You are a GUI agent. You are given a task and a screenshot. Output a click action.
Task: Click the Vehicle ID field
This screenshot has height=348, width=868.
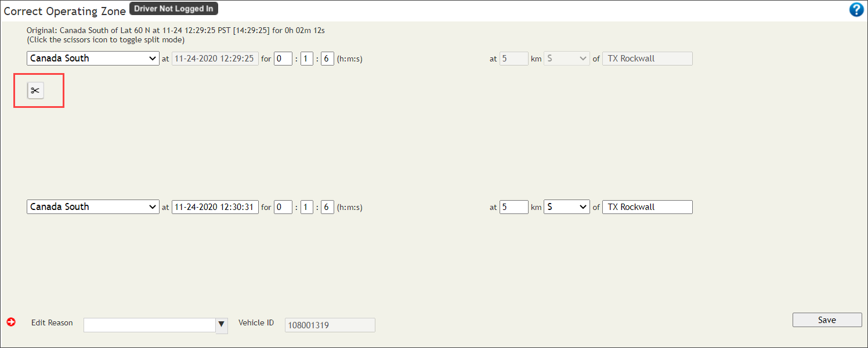(330, 325)
